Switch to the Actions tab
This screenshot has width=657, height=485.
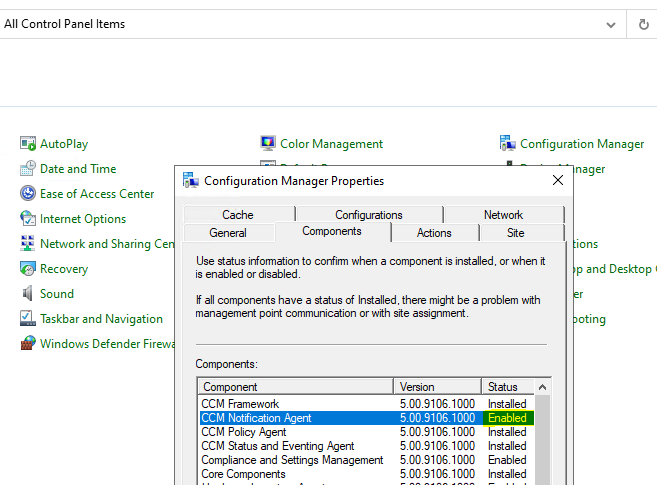tap(435, 232)
